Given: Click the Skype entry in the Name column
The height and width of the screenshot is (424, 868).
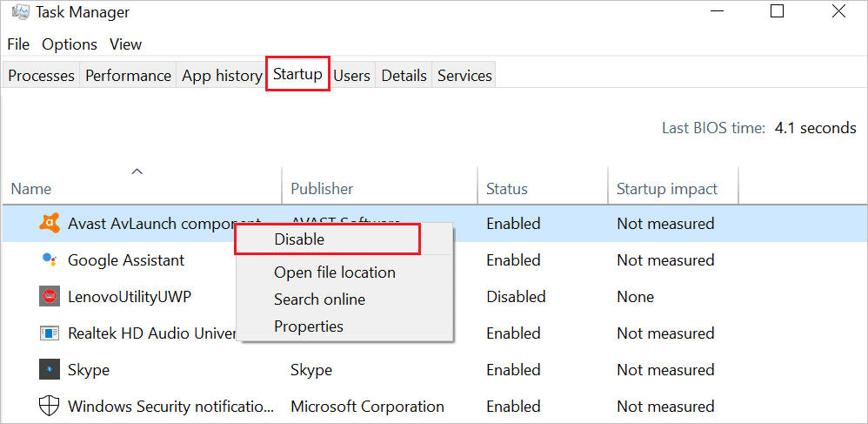Looking at the screenshot, I should pos(89,370).
